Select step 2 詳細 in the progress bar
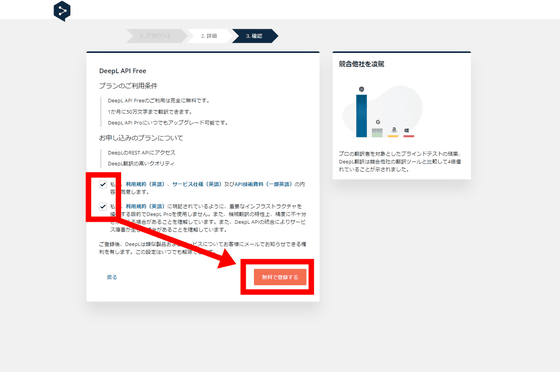560x372 pixels. 209,36
